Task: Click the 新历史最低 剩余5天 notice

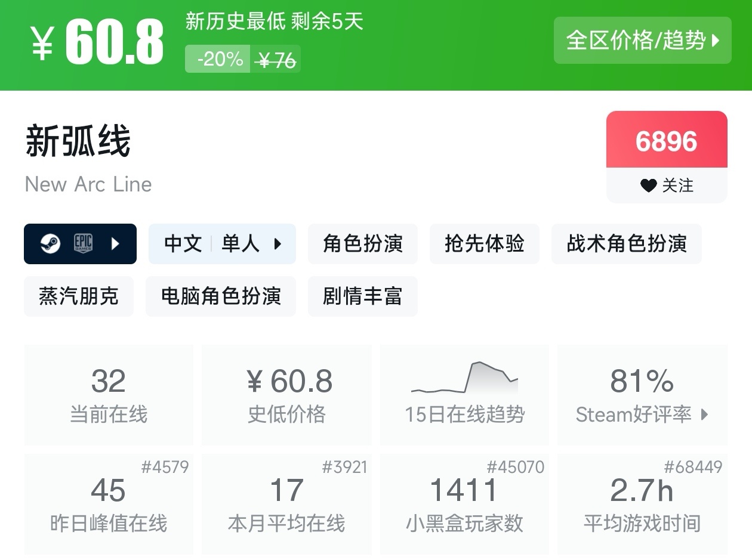Action: click(x=274, y=22)
